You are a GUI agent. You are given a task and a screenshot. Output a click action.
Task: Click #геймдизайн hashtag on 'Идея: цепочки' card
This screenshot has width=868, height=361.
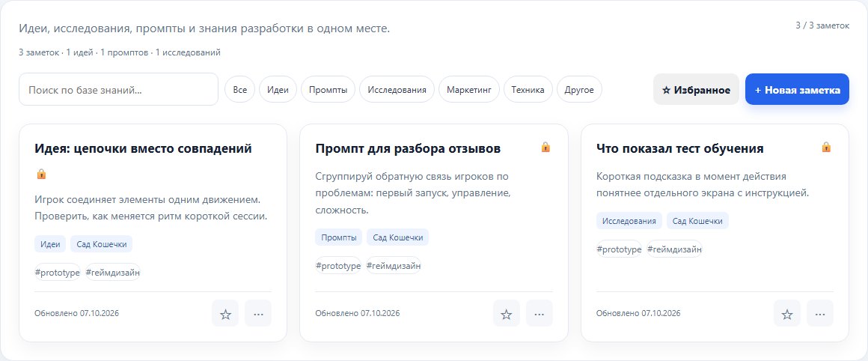[113, 273]
